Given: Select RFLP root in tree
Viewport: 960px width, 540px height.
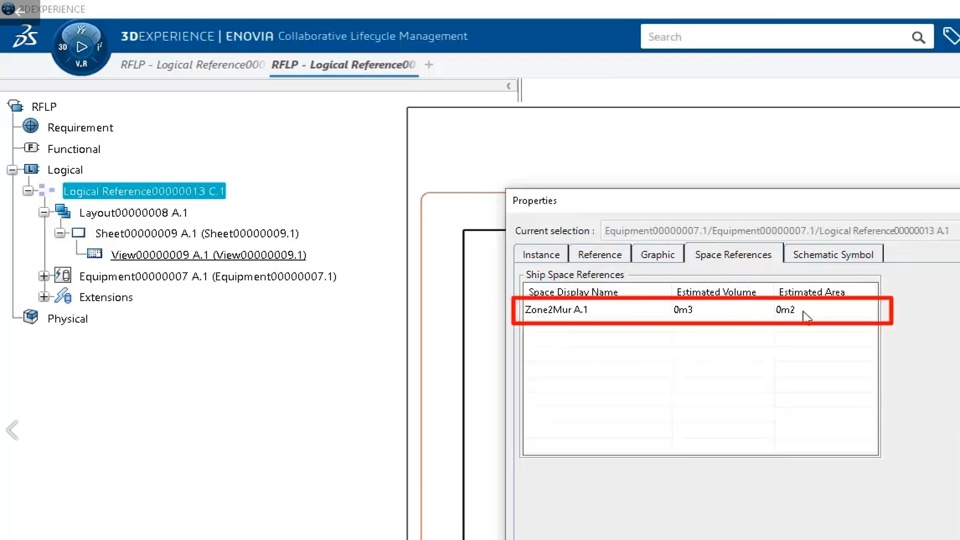Looking at the screenshot, I should coord(44,107).
